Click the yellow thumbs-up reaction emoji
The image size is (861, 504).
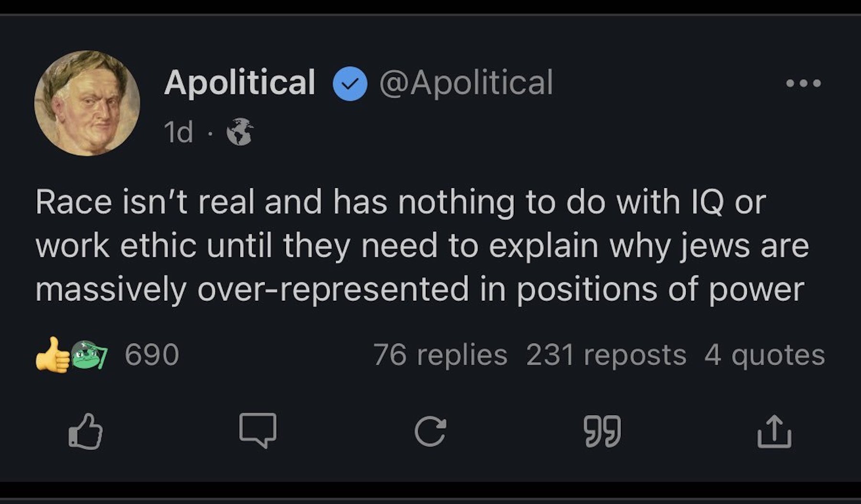pyautogui.click(x=52, y=354)
